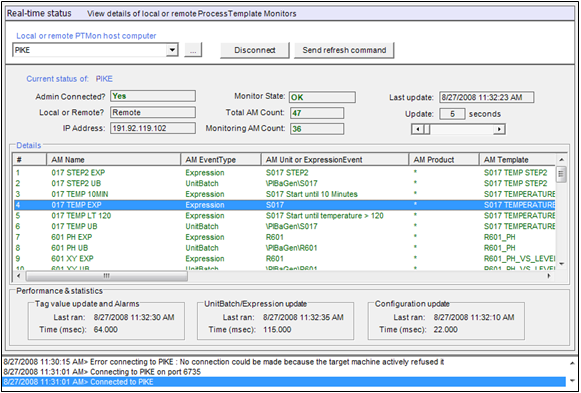Click the S017 TEMP STEP2 template in row 1

coord(515,173)
